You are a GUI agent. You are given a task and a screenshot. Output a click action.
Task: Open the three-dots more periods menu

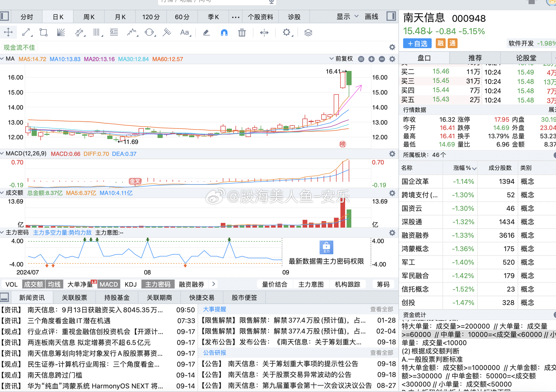[x=236, y=17]
